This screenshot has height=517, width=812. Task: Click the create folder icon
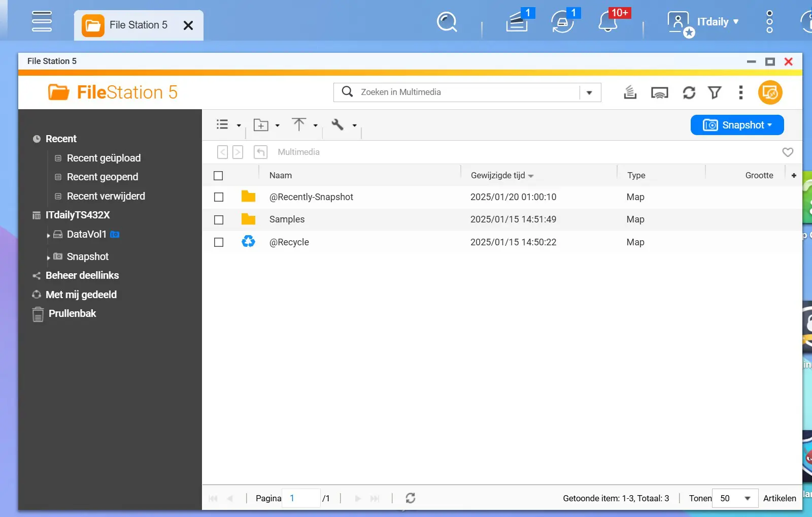pos(261,125)
